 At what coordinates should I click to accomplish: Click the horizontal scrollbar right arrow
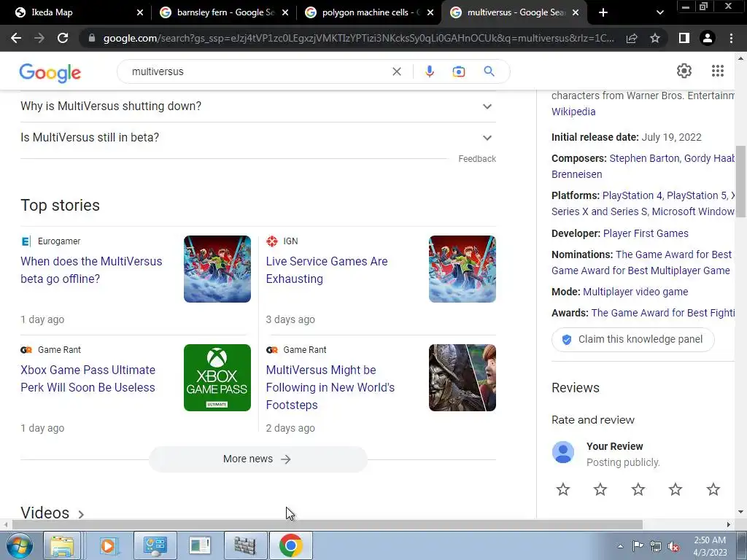[x=729, y=525]
